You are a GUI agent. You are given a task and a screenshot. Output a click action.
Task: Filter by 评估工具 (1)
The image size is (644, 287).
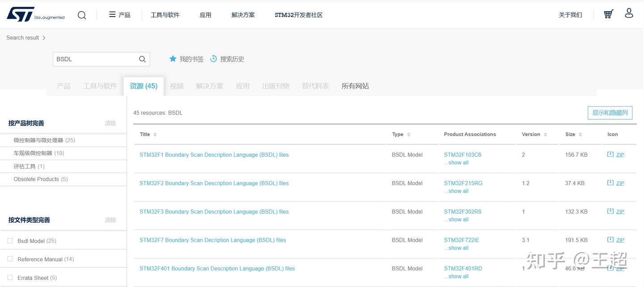click(29, 166)
